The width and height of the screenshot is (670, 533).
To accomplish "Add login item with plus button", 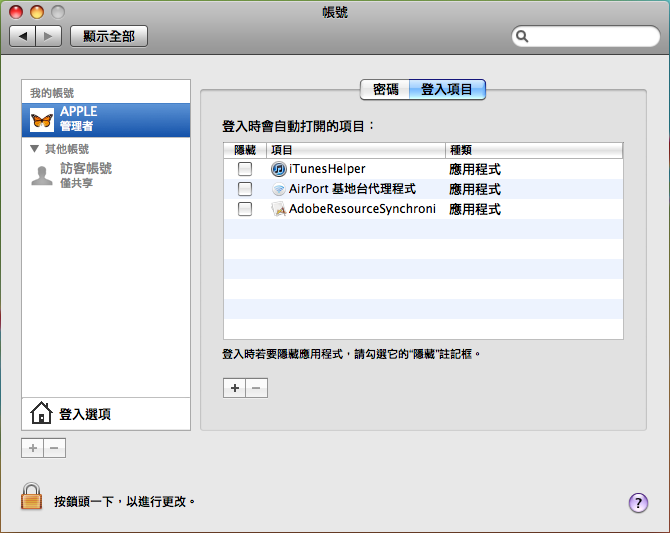I will (235, 388).
